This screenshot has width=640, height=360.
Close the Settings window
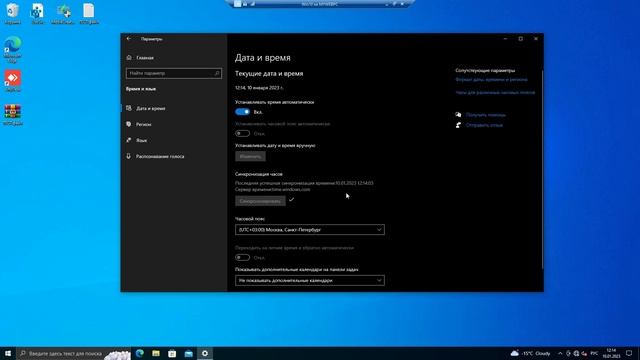pyautogui.click(x=536, y=39)
